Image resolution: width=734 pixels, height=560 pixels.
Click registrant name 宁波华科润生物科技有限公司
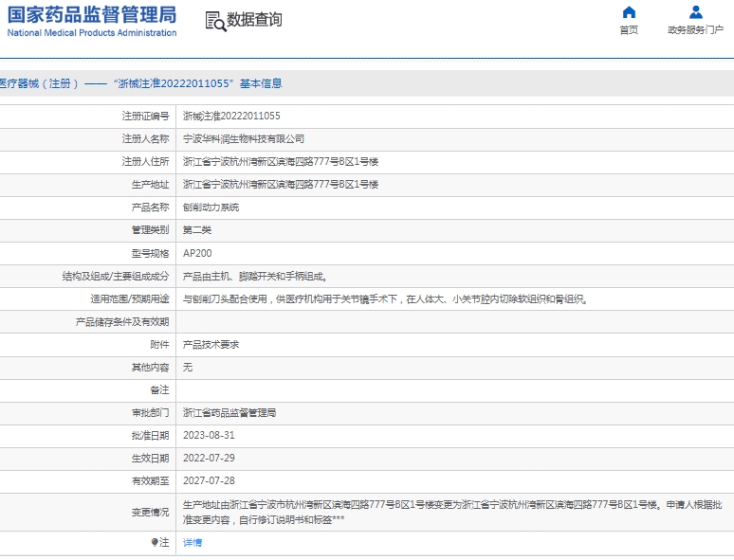click(x=244, y=139)
